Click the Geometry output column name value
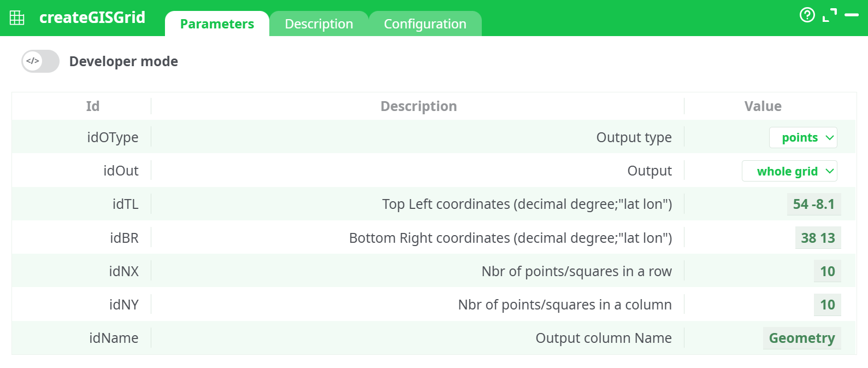This screenshot has height=368, width=868. [x=802, y=338]
